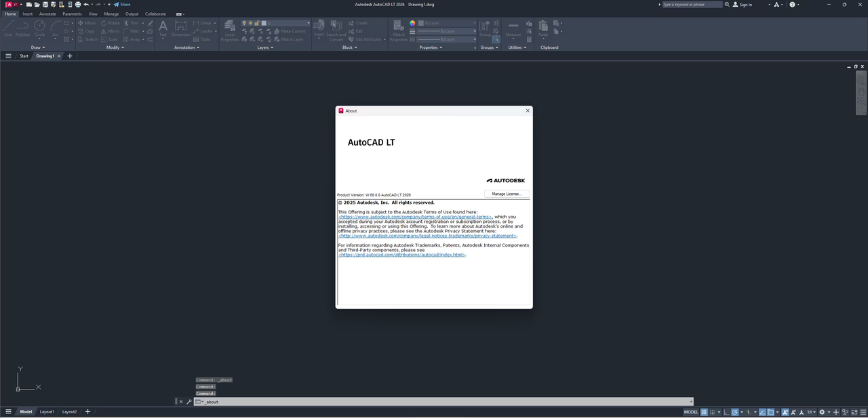The image size is (868, 418).
Task: Click the Workspace Switching gear icon
Action: [x=822, y=412]
